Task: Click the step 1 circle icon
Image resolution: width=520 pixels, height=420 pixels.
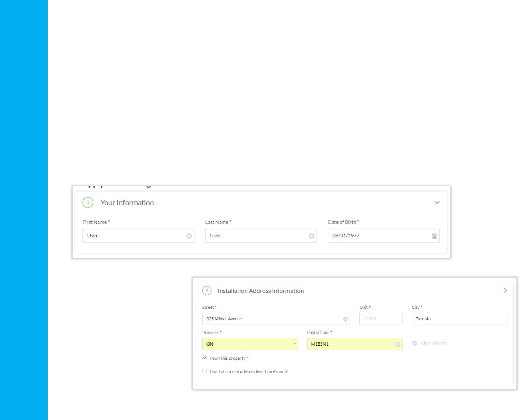Action: (88, 202)
